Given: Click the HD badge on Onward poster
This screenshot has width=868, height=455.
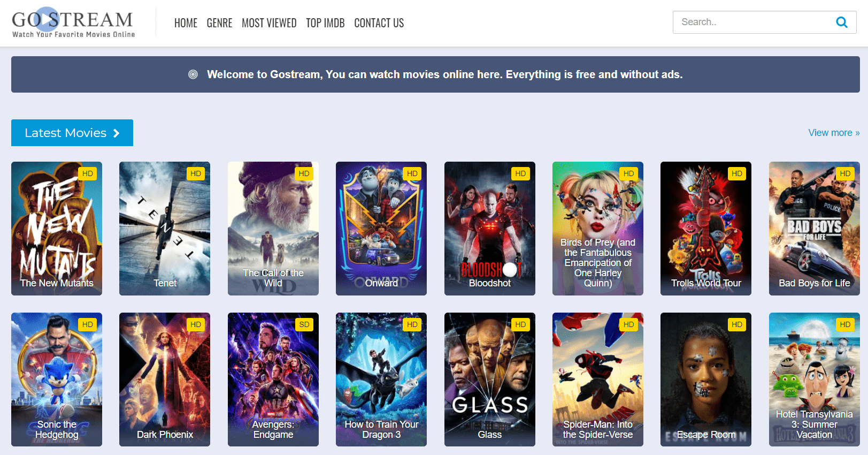Looking at the screenshot, I should tap(412, 173).
